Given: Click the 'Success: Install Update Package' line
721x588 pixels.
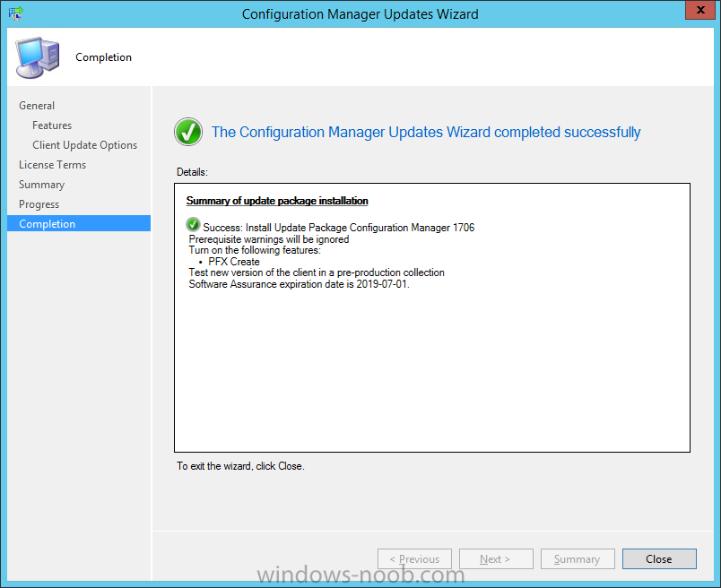Looking at the screenshot, I should (x=339, y=228).
